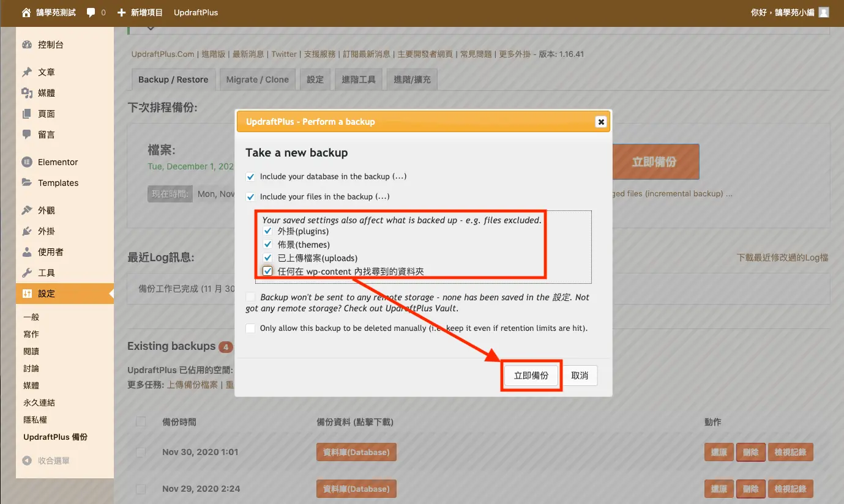Click 立即備份 in the backup dialog
Viewport: 844px width, 504px height.
(531, 376)
